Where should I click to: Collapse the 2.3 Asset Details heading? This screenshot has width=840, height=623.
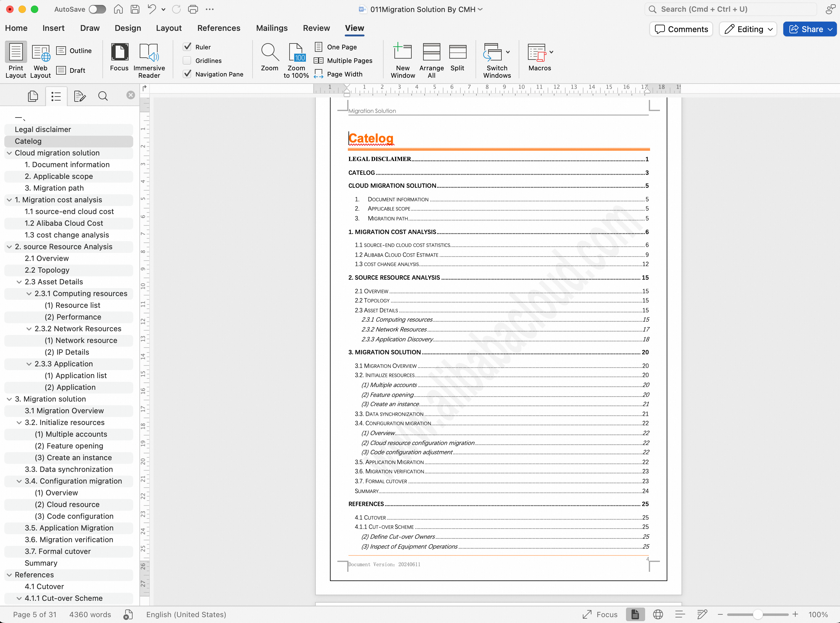pos(19,282)
